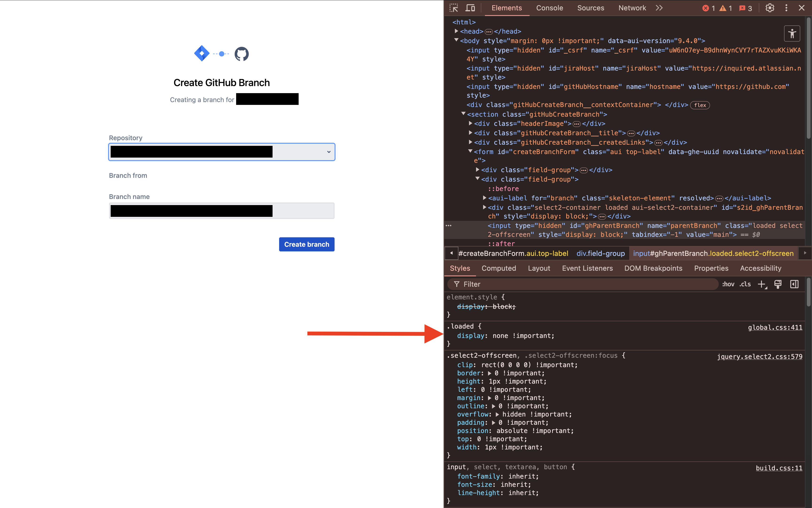Toggle the device toolbar icon
812x508 pixels.
pos(470,8)
